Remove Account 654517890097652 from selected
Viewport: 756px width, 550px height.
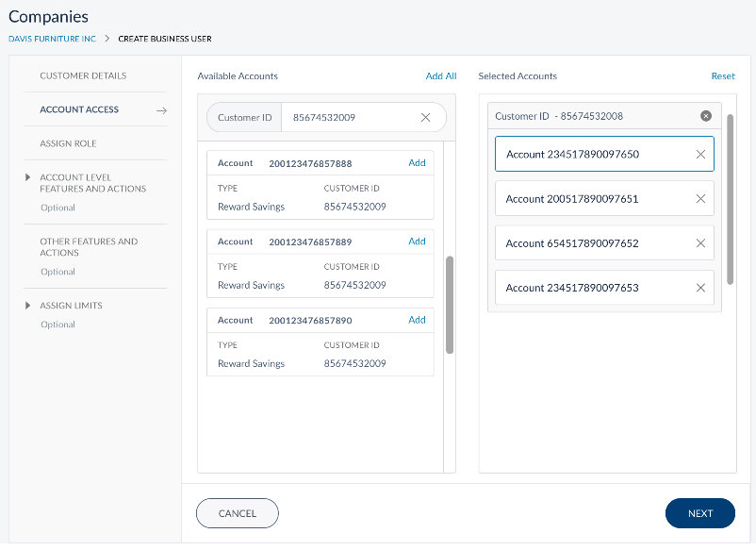[x=700, y=243]
